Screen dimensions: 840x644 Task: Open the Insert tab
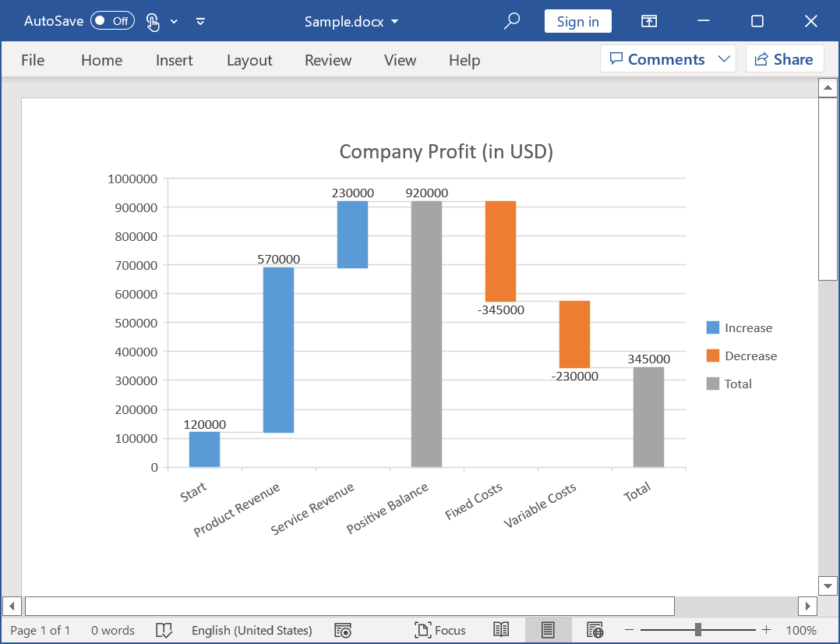(x=174, y=60)
